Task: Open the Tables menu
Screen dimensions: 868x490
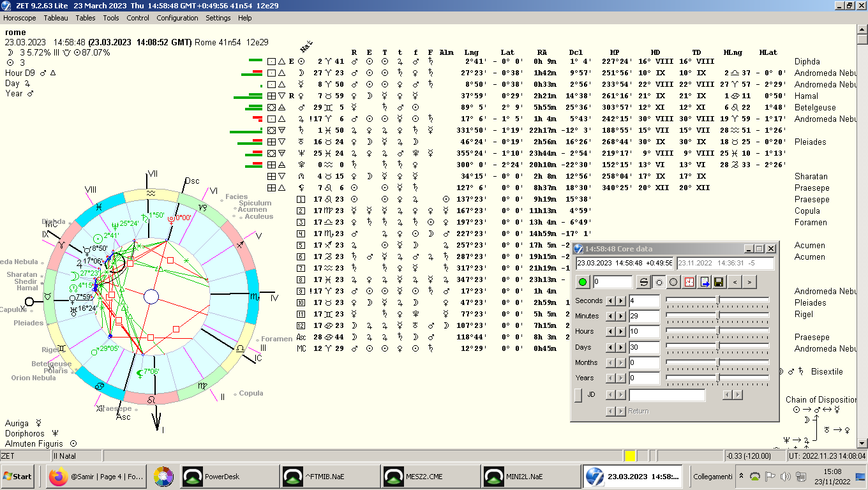Action: point(86,18)
